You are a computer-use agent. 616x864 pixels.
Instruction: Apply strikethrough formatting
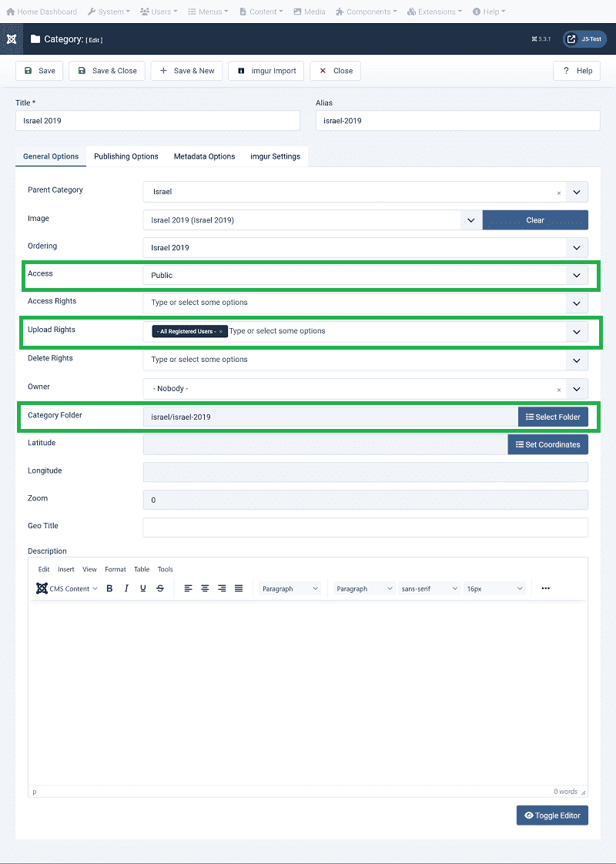160,588
